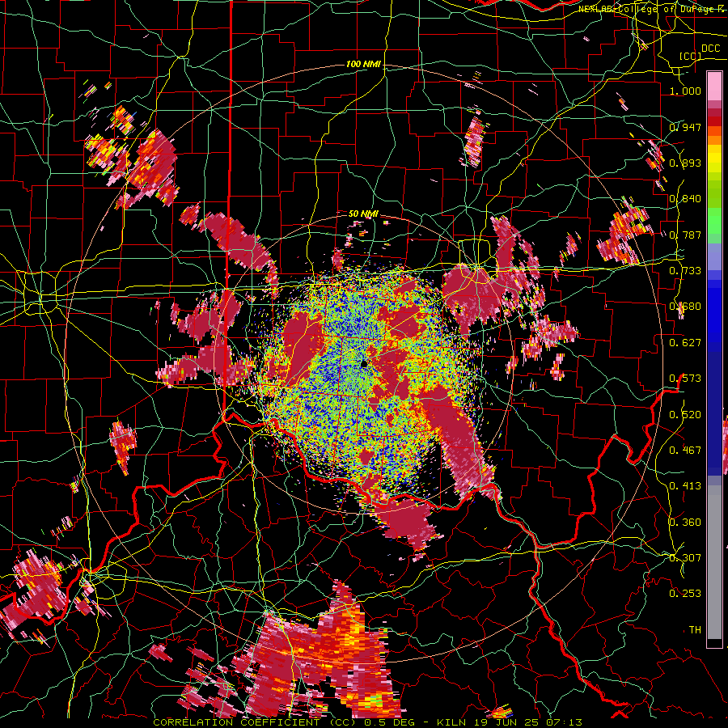Click the 100 NMI range ring label
This screenshot has height=728, width=728.
click(x=363, y=64)
